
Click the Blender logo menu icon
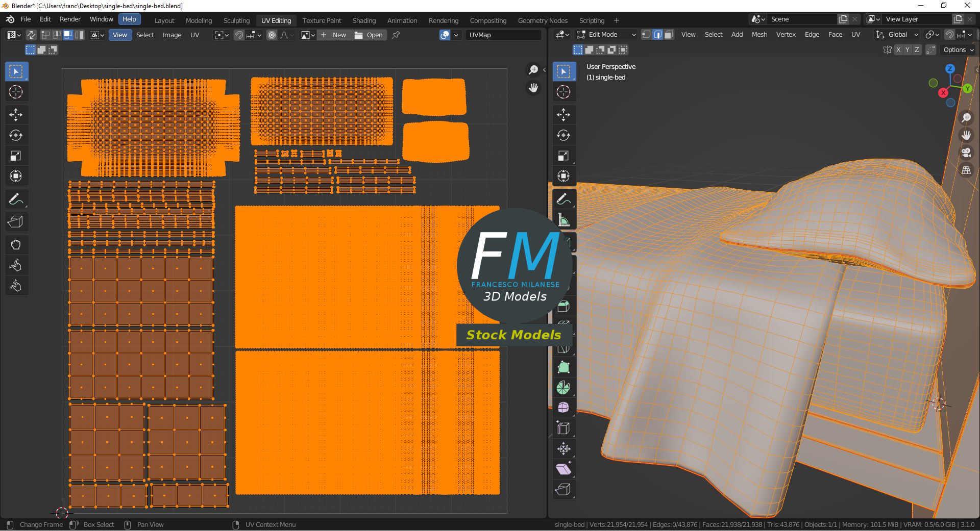point(10,19)
